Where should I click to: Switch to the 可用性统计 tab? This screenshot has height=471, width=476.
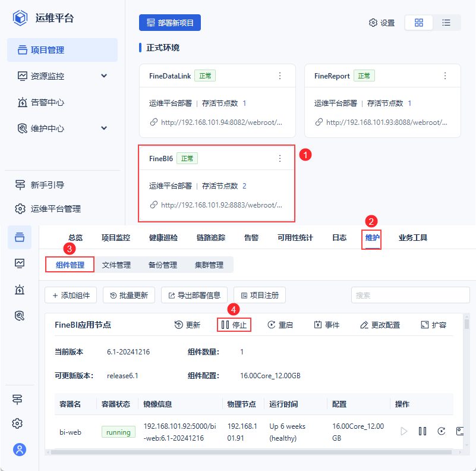click(x=295, y=238)
